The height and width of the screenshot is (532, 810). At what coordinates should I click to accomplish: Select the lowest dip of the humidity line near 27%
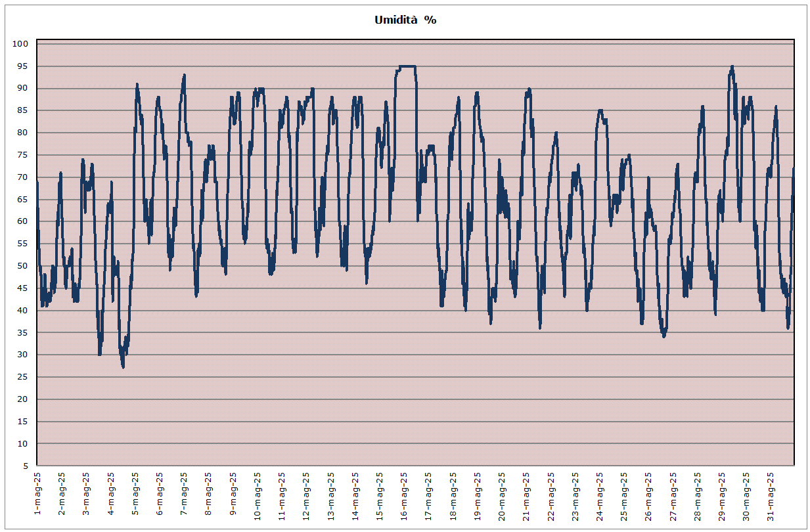(x=123, y=366)
